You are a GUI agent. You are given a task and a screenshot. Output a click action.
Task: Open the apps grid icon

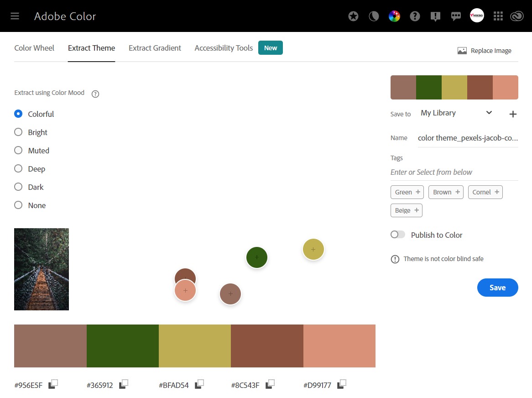[x=498, y=16]
